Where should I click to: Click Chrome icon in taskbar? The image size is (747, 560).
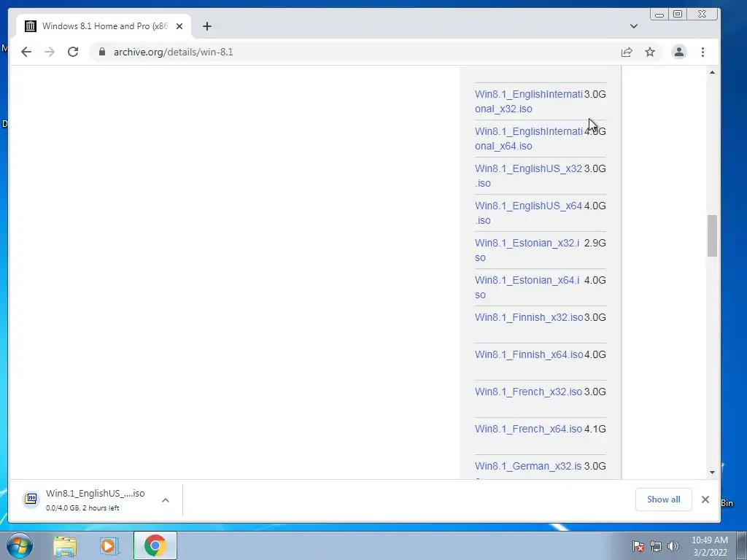coord(155,545)
